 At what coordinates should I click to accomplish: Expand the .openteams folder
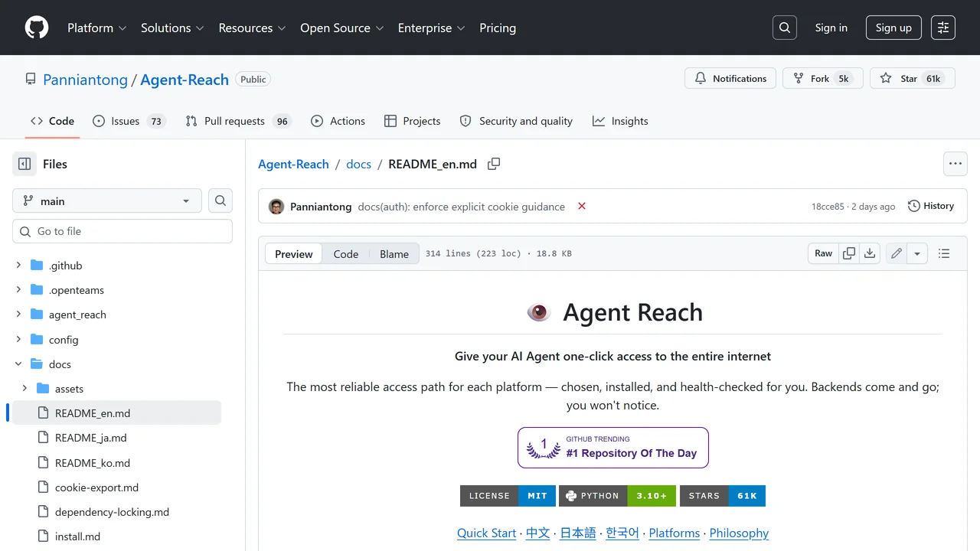click(x=19, y=290)
